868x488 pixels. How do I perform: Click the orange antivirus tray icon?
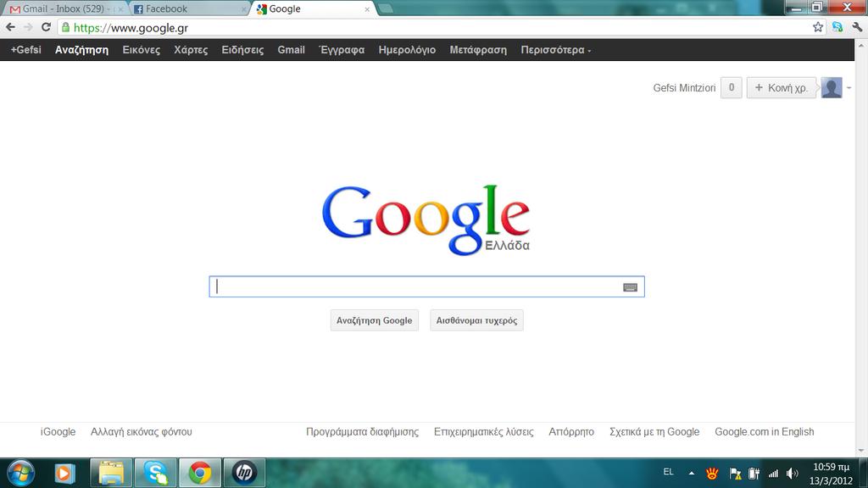[712, 473]
